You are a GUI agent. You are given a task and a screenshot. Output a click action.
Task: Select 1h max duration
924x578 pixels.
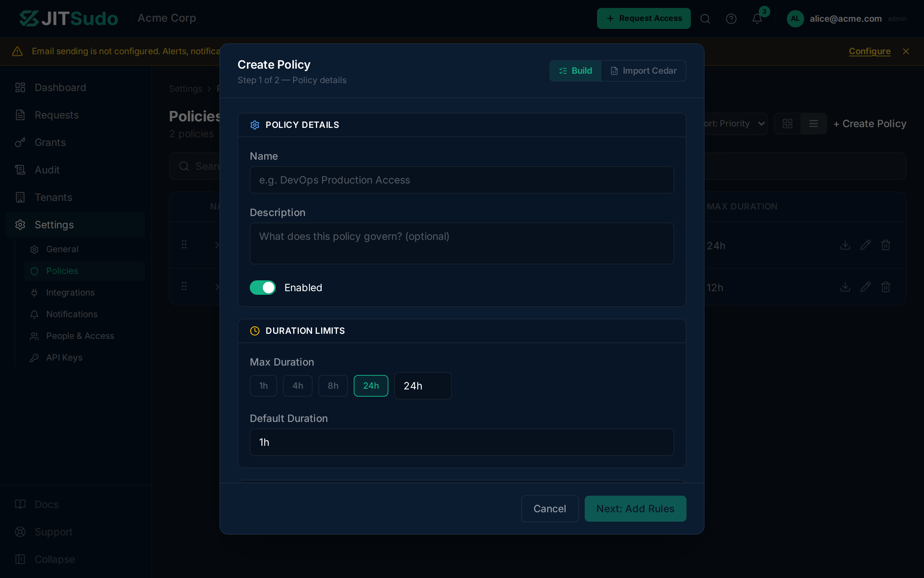263,386
